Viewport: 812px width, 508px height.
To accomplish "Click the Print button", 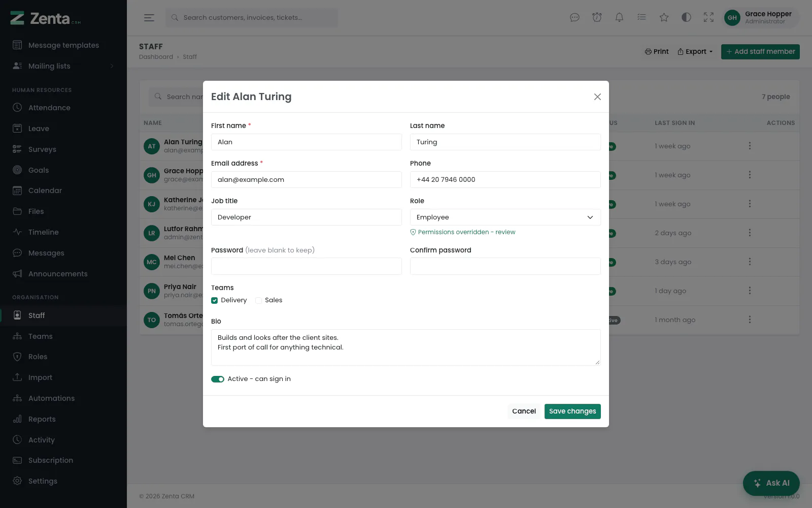I will [x=656, y=51].
